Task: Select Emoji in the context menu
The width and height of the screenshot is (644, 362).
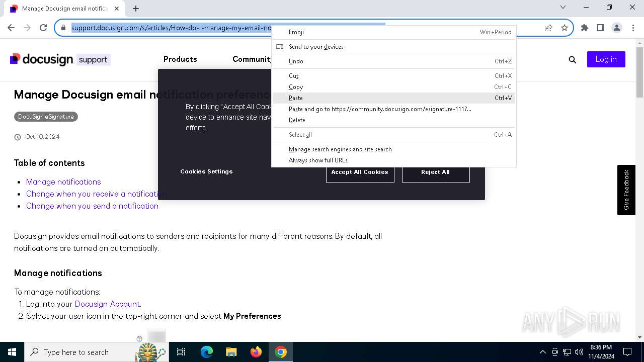Action: (394, 32)
